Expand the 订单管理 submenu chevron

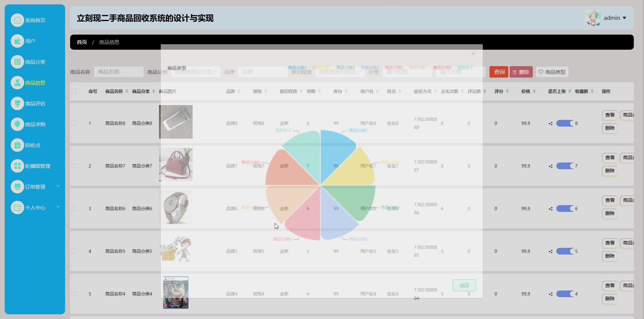click(58, 186)
